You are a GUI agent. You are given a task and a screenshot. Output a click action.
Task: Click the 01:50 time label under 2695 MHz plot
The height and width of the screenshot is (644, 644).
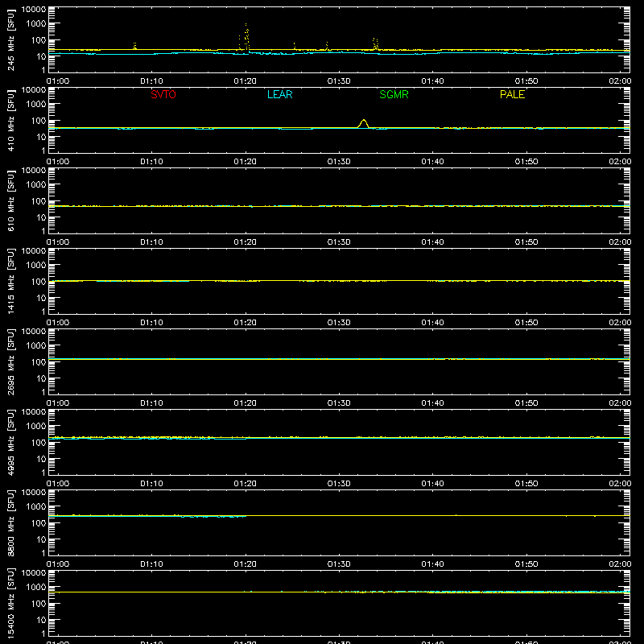(x=526, y=403)
